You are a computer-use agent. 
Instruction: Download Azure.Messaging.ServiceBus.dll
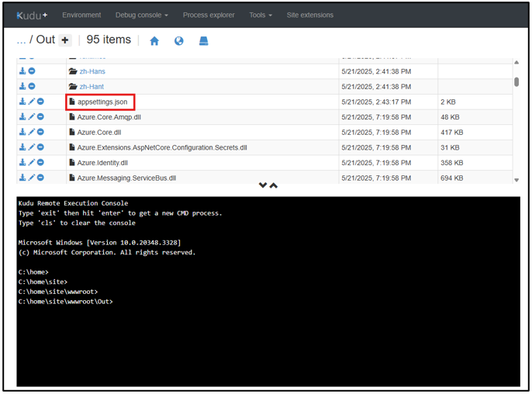(x=22, y=178)
